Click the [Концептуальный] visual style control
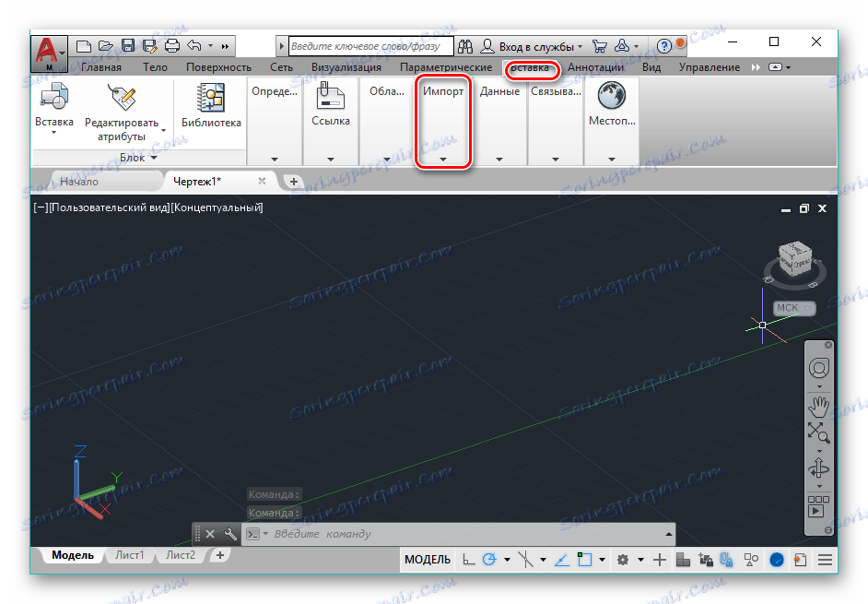 click(217, 207)
